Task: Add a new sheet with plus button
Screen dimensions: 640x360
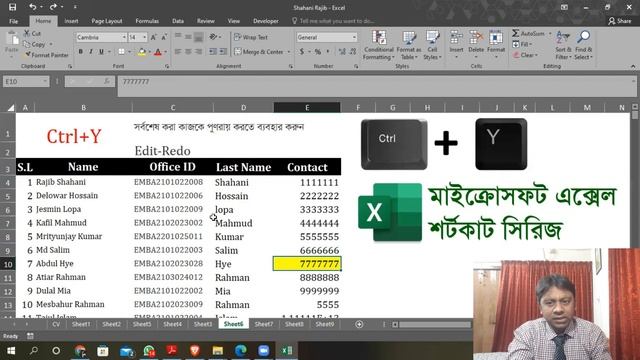Action: coord(359,324)
